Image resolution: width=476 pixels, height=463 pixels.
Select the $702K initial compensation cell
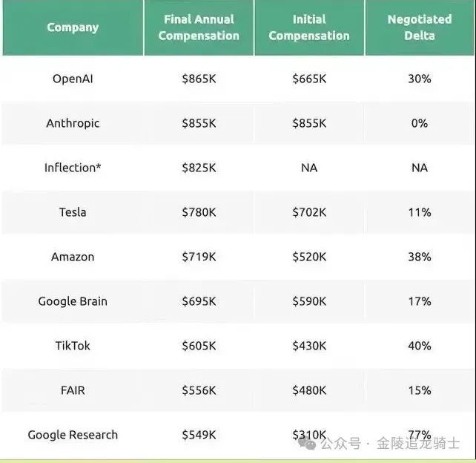[309, 212]
